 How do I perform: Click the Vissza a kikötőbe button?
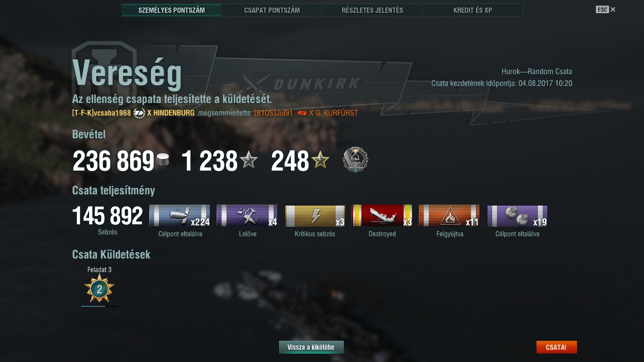[311, 347]
